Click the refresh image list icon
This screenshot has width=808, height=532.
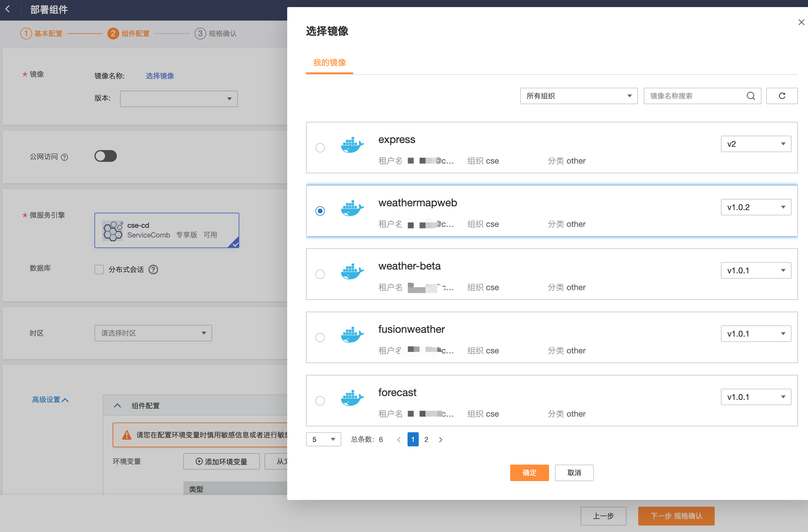[782, 96]
